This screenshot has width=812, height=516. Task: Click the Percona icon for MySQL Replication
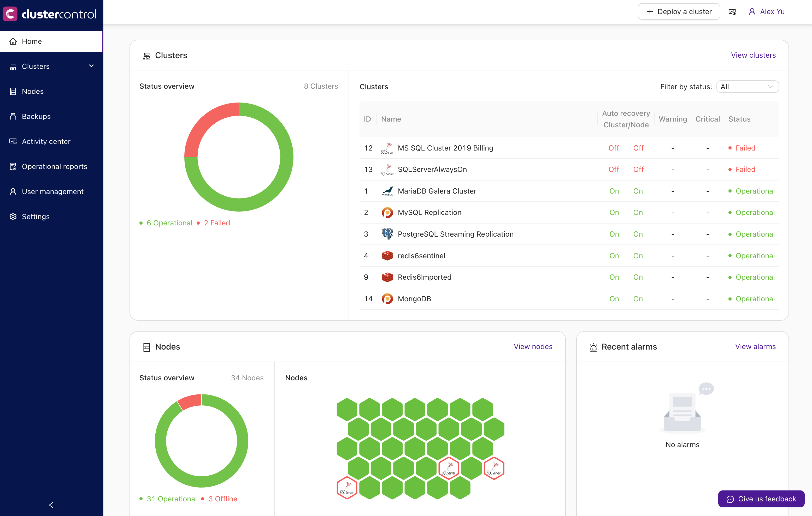tap(387, 213)
